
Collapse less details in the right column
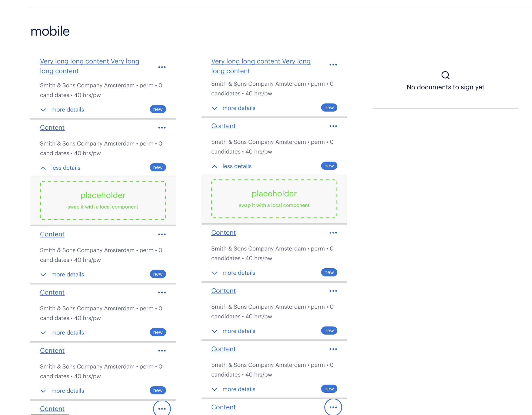coord(237,166)
